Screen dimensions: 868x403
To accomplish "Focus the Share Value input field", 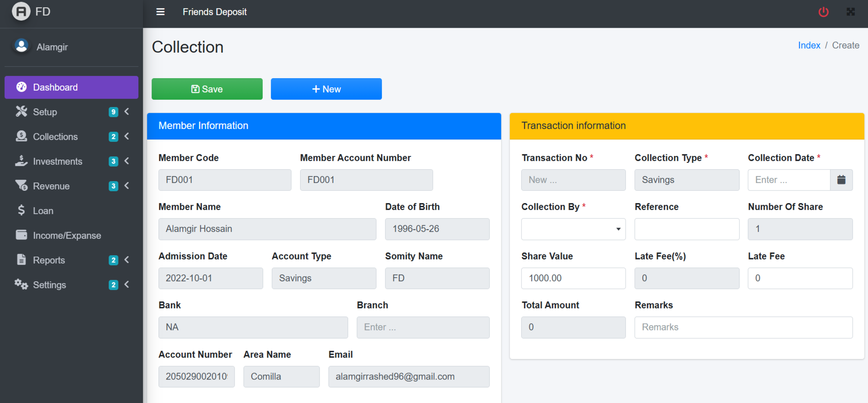I will [x=573, y=278].
